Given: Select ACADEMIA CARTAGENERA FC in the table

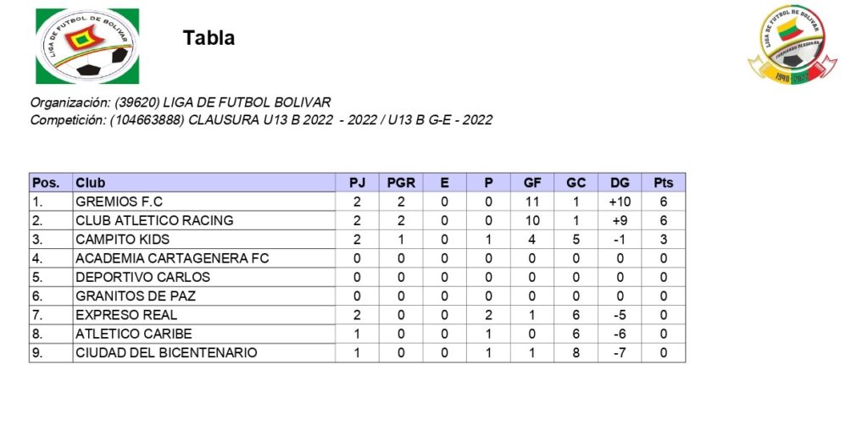Looking at the screenshot, I should pyautogui.click(x=171, y=258).
